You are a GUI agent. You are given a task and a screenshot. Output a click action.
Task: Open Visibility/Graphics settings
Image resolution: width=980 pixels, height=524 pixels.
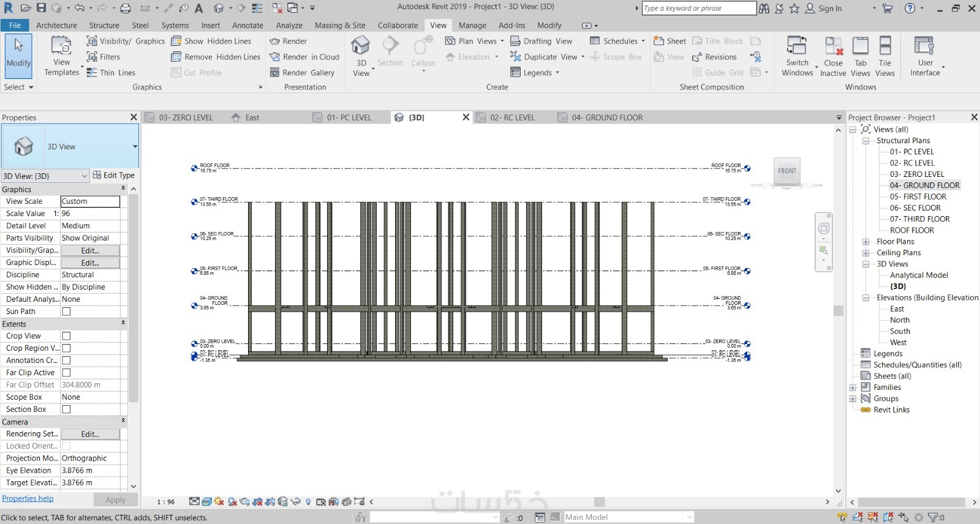click(x=126, y=41)
